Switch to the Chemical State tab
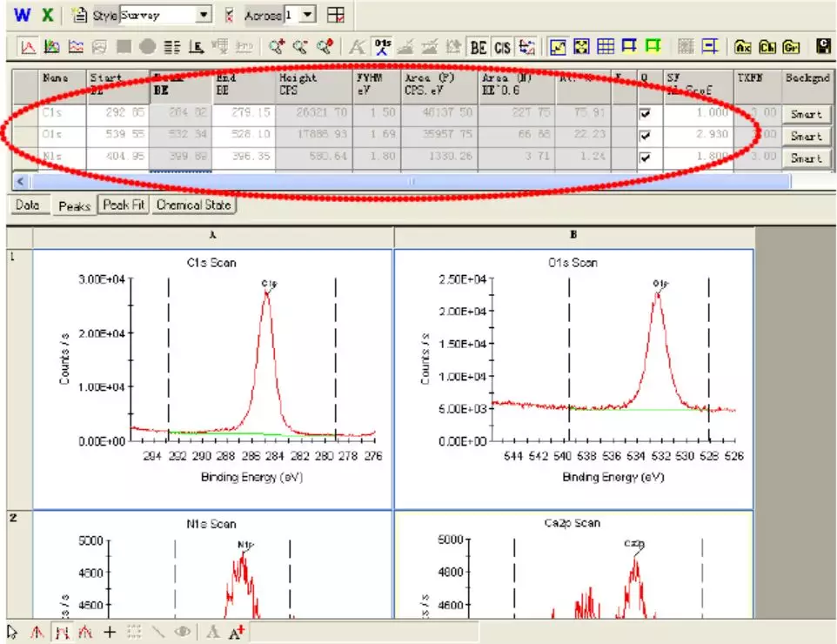 pyautogui.click(x=194, y=205)
